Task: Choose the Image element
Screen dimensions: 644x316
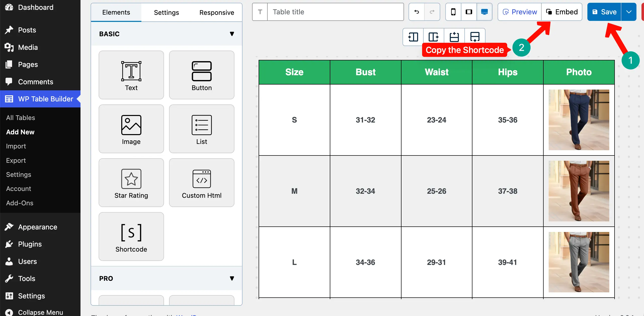Action: tap(131, 129)
